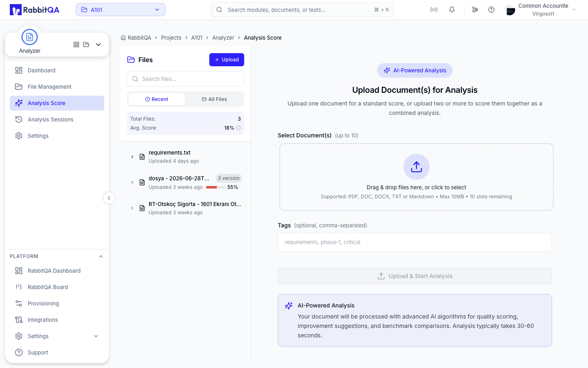Collapse the PLATFORM section
The width and height of the screenshot is (588, 368).
(101, 256)
